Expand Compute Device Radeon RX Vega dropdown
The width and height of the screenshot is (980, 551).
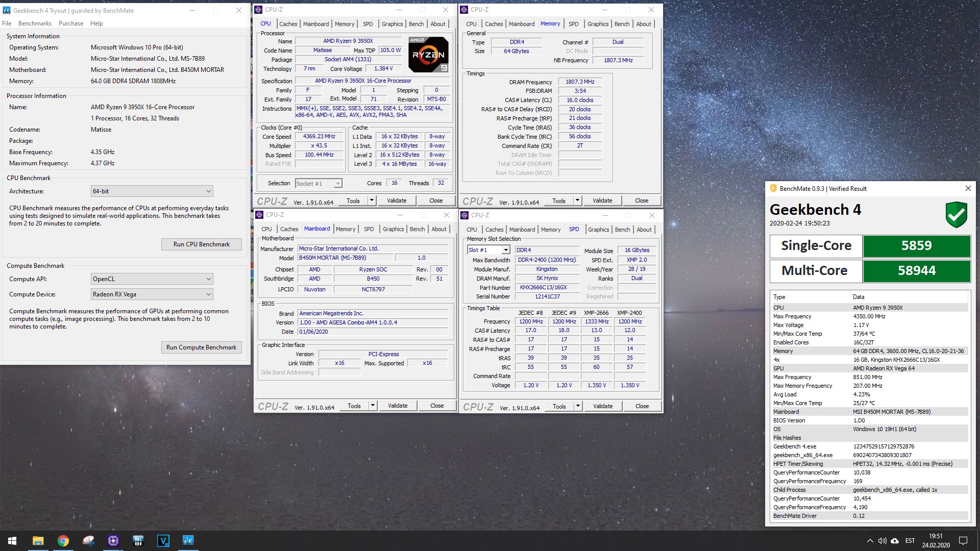point(152,294)
